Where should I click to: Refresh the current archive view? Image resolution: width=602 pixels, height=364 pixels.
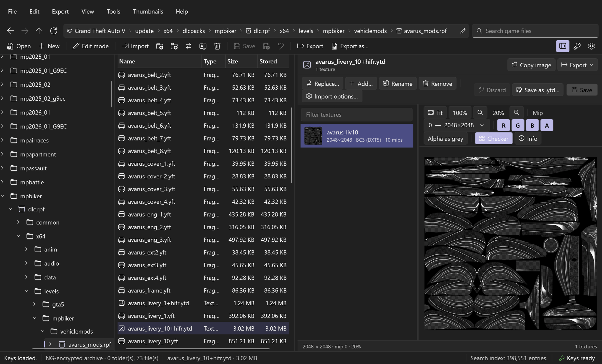coord(54,31)
